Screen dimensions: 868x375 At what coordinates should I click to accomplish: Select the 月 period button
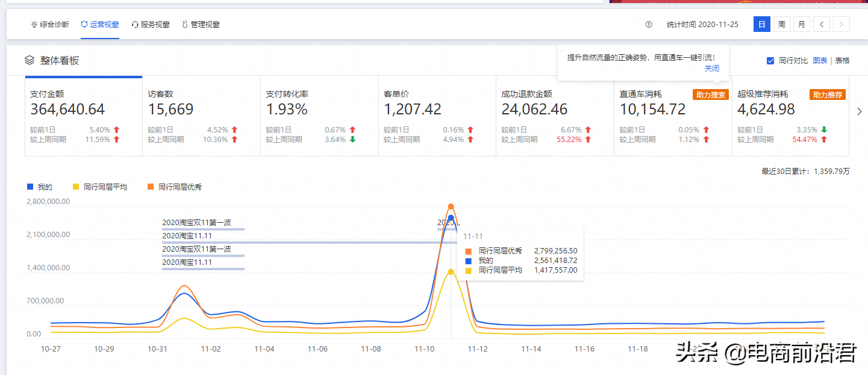tap(802, 25)
